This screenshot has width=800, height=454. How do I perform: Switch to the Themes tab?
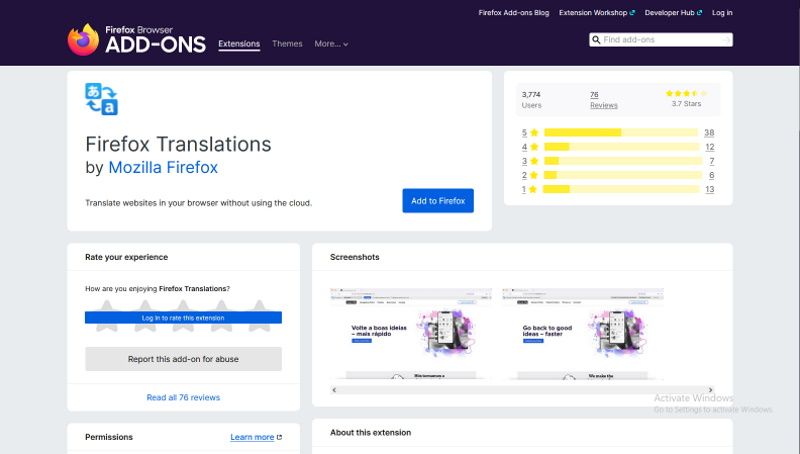coord(287,44)
